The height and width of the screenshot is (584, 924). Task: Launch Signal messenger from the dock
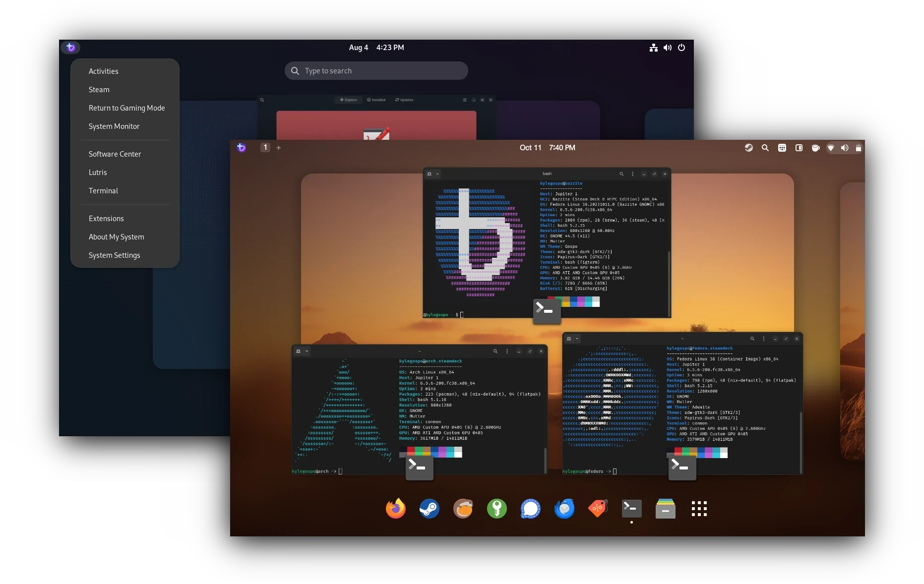(530, 509)
